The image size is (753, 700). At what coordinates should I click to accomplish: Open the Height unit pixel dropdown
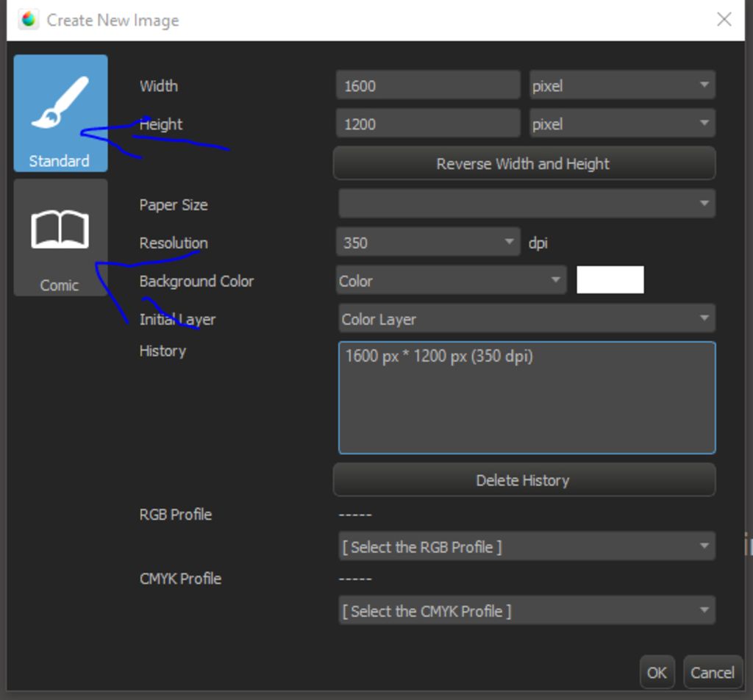tap(622, 124)
